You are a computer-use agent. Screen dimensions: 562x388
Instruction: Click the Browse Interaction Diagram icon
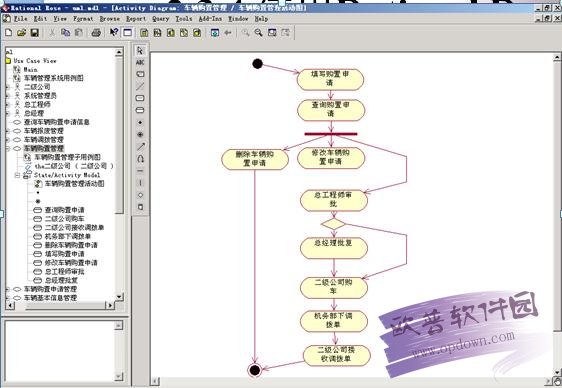click(157, 33)
